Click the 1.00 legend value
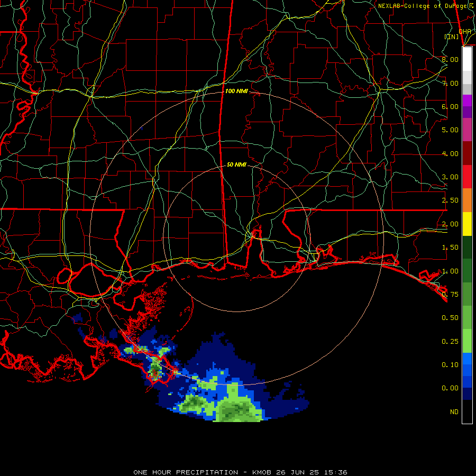This screenshot has width=476, height=476. point(450,271)
